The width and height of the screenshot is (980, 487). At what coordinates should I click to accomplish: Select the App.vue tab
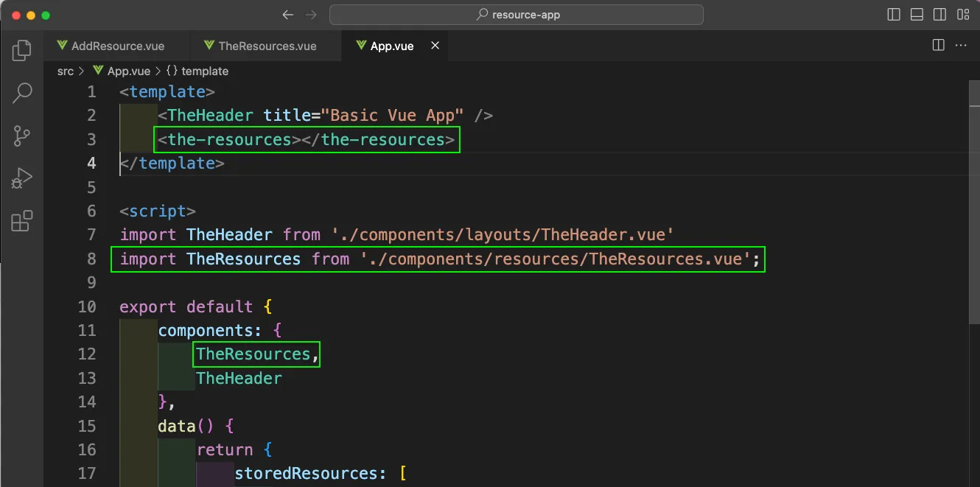pyautogui.click(x=395, y=46)
